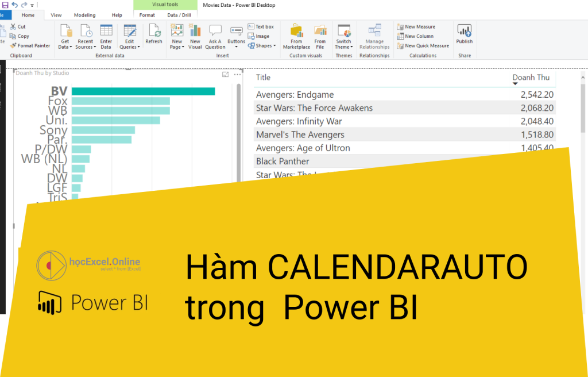The image size is (588, 377).
Task: Click the Publish icon
Action: [464, 36]
